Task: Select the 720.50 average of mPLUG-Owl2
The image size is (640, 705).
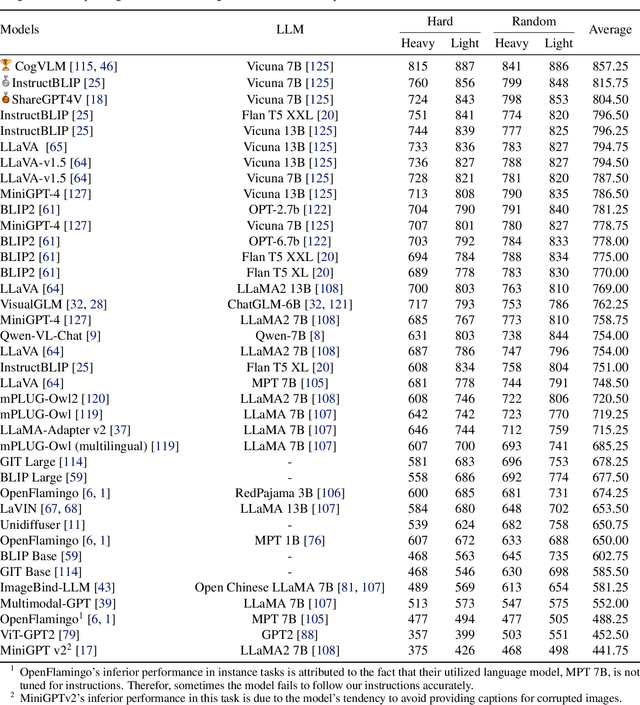Action: coord(610,399)
